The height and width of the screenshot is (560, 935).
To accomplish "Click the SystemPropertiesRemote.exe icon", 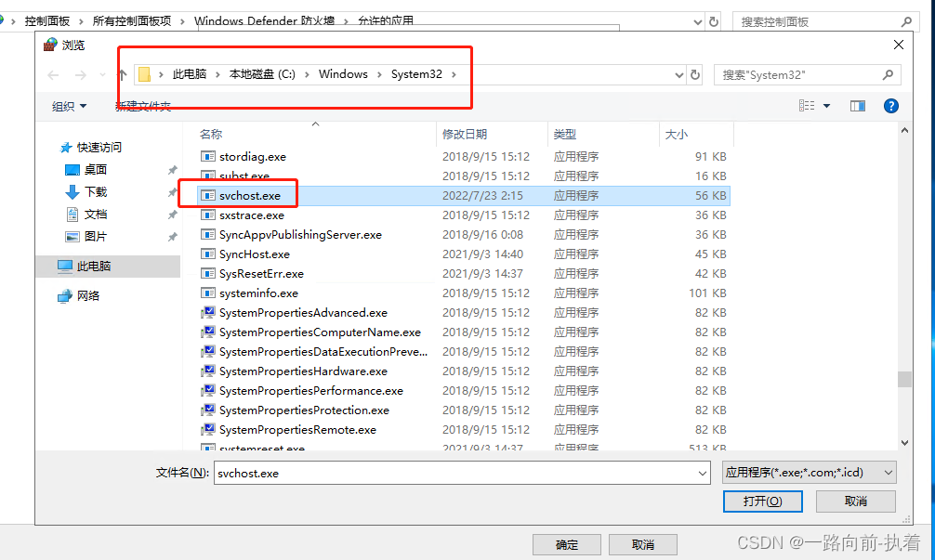I will [207, 430].
